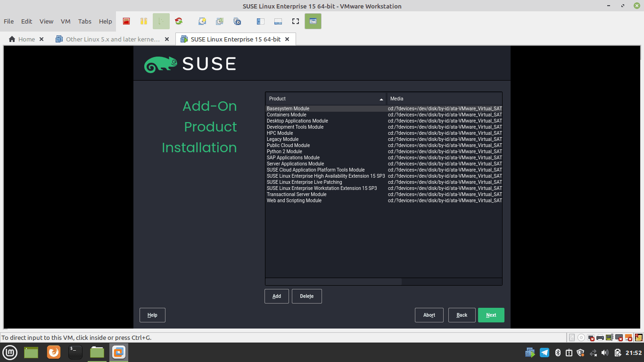Screen dimensions: 644x362
Task: Select Transactional Server Module row
Action: click(x=384, y=194)
